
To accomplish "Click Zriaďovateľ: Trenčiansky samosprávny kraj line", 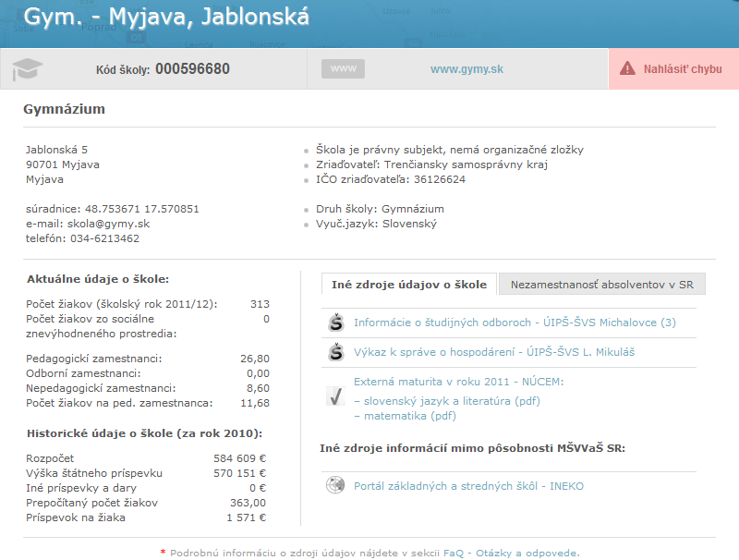I will click(x=431, y=164).
